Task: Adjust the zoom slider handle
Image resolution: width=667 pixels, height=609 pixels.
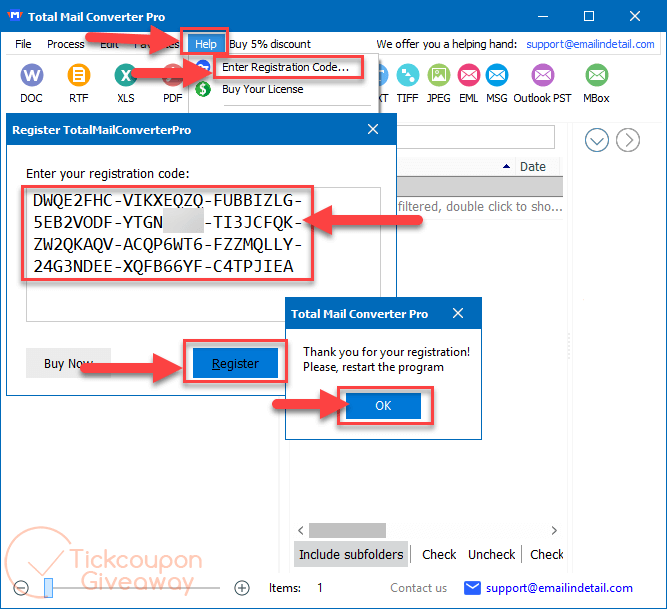Action: (x=48, y=588)
